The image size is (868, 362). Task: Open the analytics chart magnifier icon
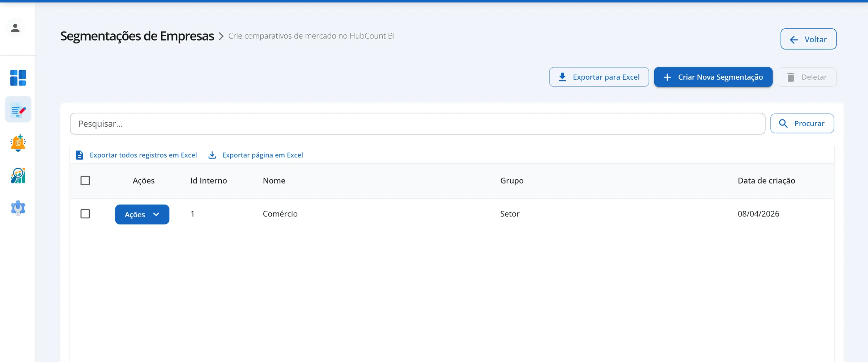coord(18,176)
